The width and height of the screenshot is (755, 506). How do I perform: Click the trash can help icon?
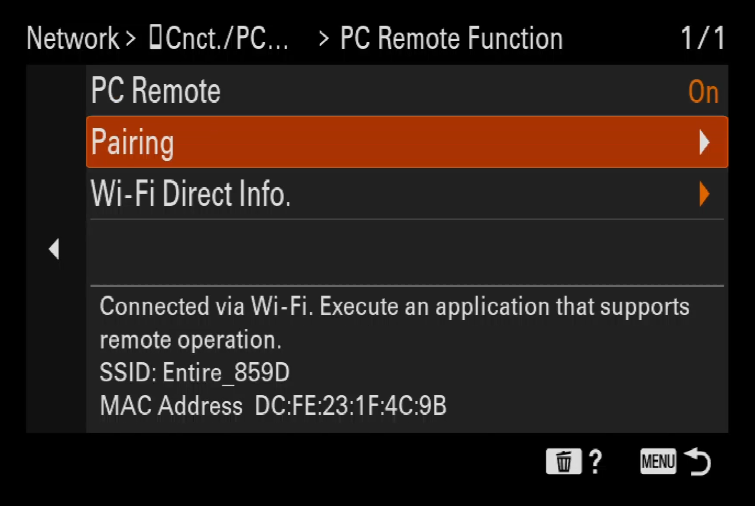(x=563, y=461)
